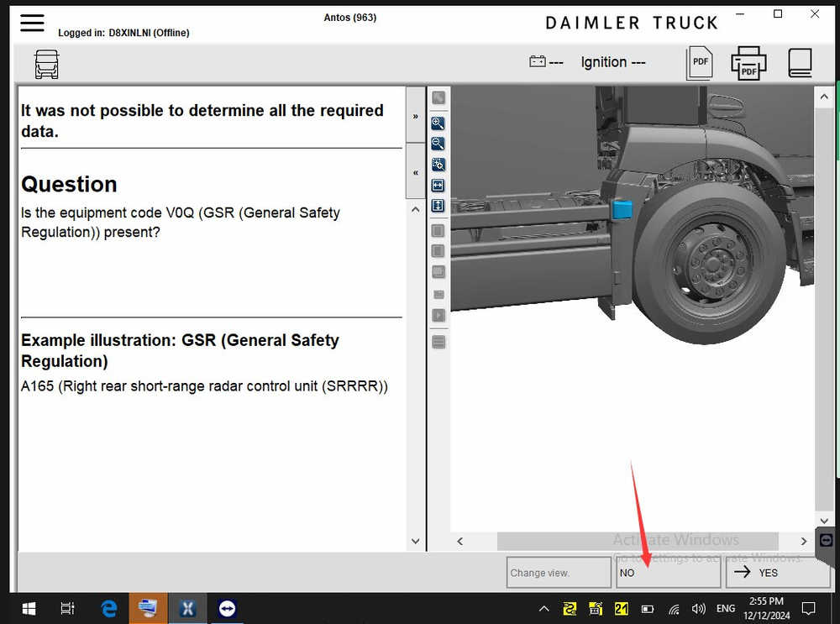Open the Windows Start menu

(29, 609)
